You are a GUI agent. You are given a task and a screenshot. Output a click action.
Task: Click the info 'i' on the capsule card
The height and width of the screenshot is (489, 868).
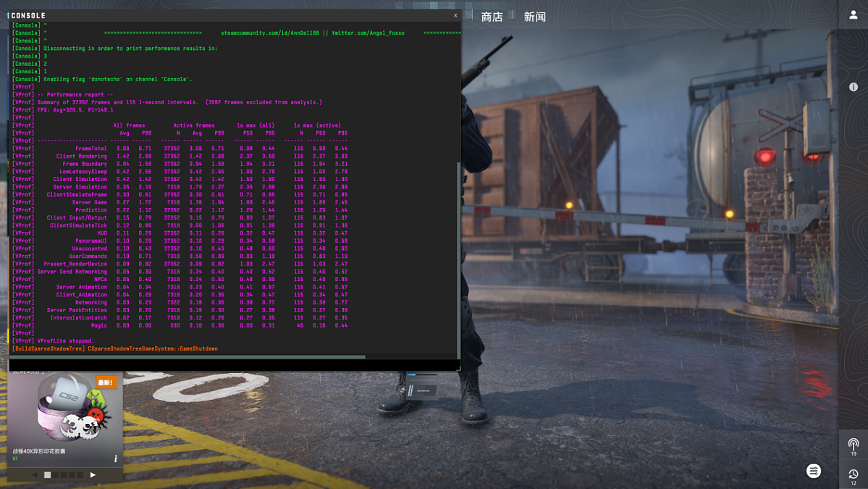(115, 459)
